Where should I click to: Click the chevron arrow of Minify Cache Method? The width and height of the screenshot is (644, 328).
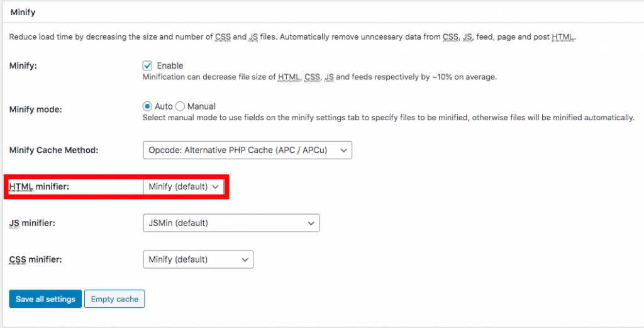coord(344,150)
